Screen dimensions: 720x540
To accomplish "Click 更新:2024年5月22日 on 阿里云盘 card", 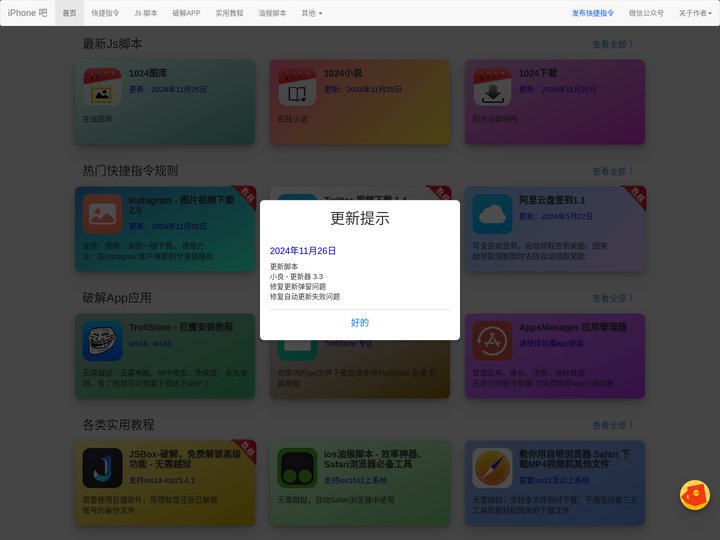I will tap(556, 216).
